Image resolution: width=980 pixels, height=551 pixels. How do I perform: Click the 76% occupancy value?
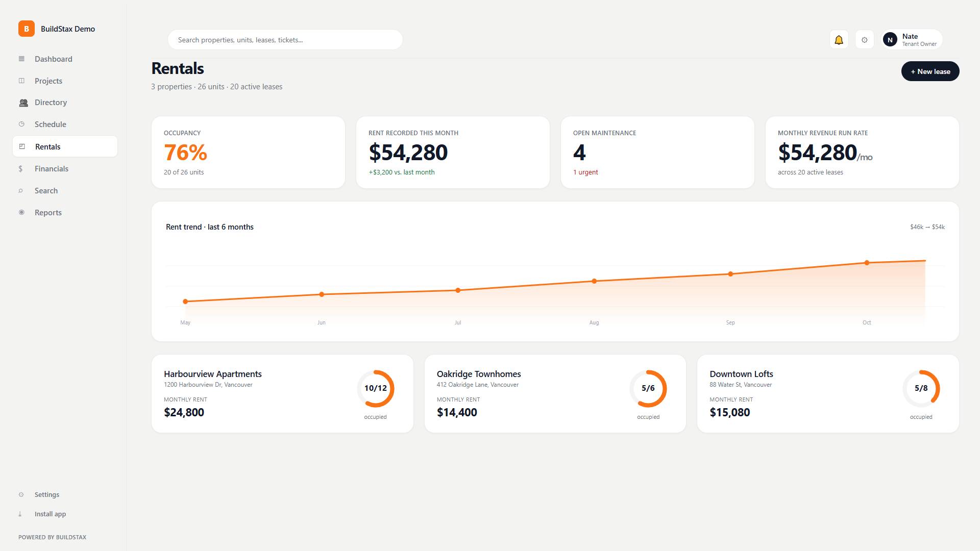pyautogui.click(x=185, y=153)
